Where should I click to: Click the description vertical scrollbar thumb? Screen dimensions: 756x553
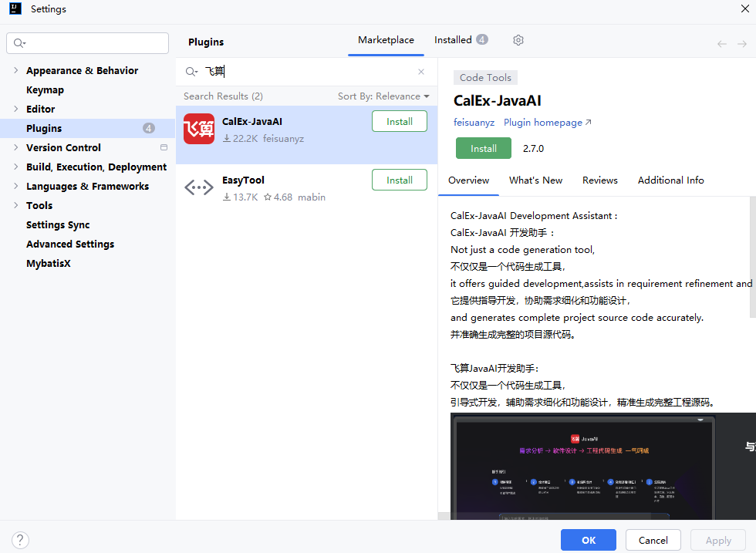click(753, 257)
